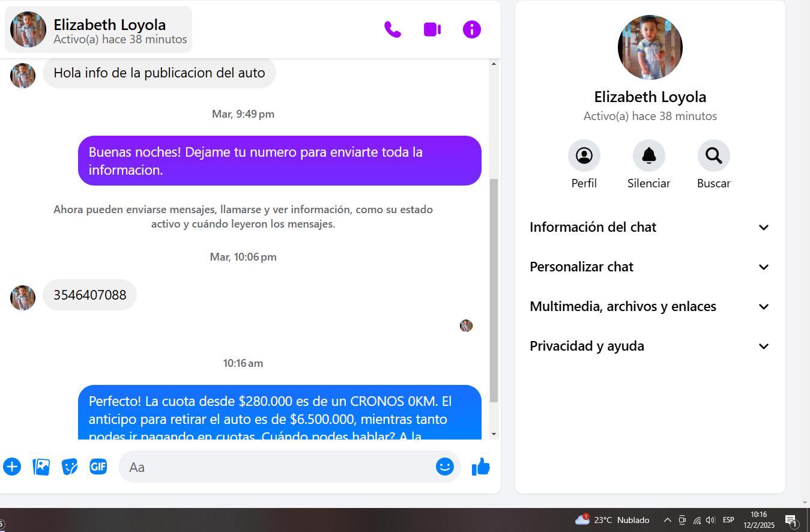Open Perfil from the side panel
Image resolution: width=810 pixels, height=532 pixels.
584,156
